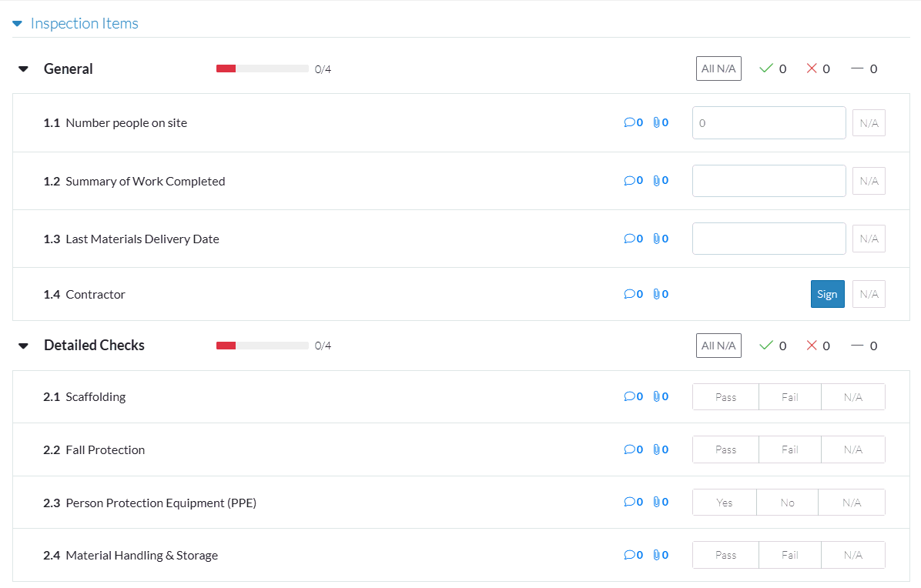The width and height of the screenshot is (921, 588).
Task: Open attachments for Material Handling & Storage
Action: [660, 555]
